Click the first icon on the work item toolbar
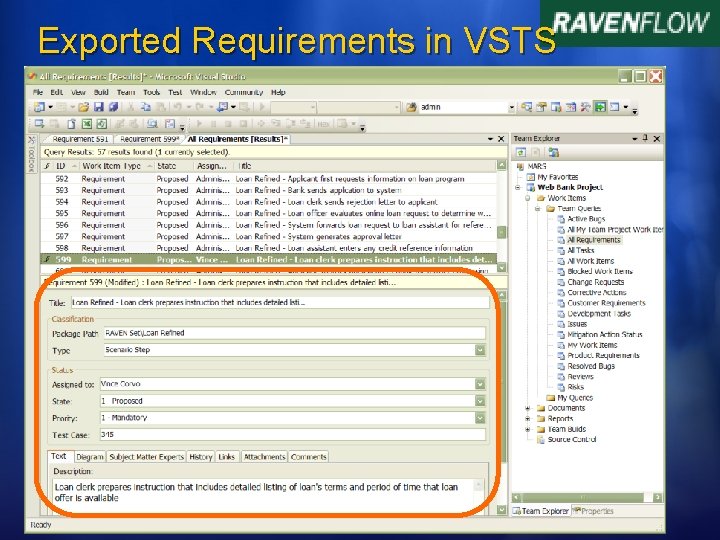 point(39,124)
